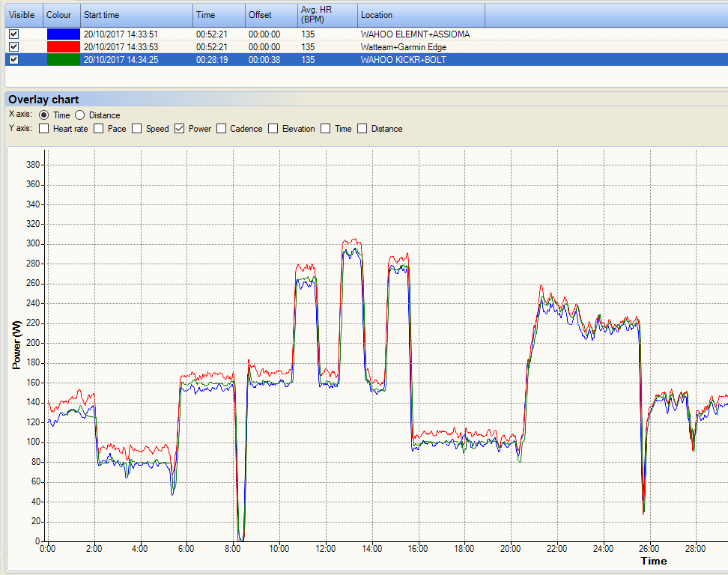Enable Speed checkbox on Y axis
This screenshot has width=728, height=575.
(136, 129)
